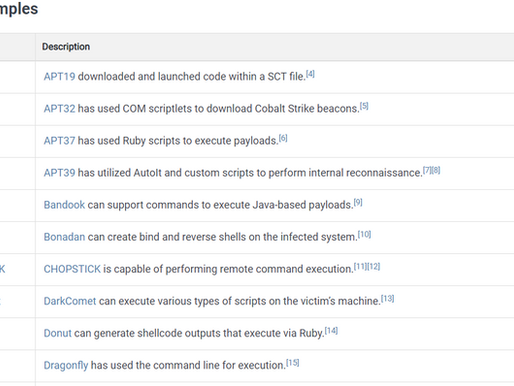
Task: Click citation [8] after internal reconnaissance
Action: tap(436, 170)
